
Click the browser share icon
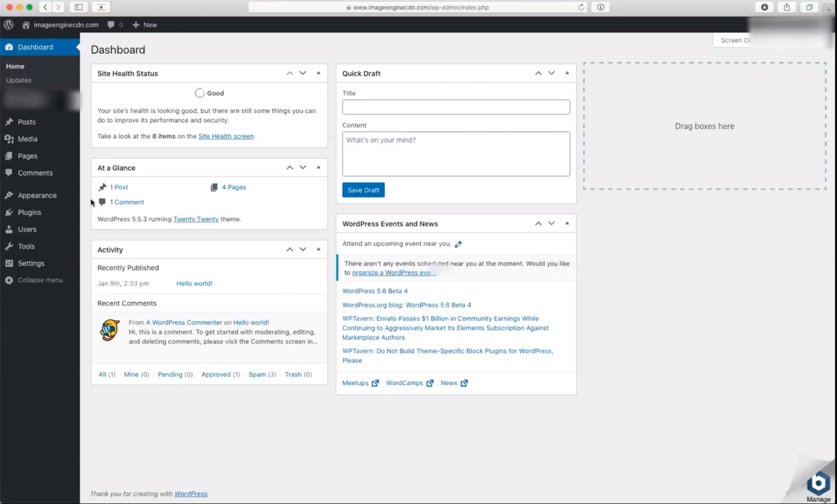(787, 7)
